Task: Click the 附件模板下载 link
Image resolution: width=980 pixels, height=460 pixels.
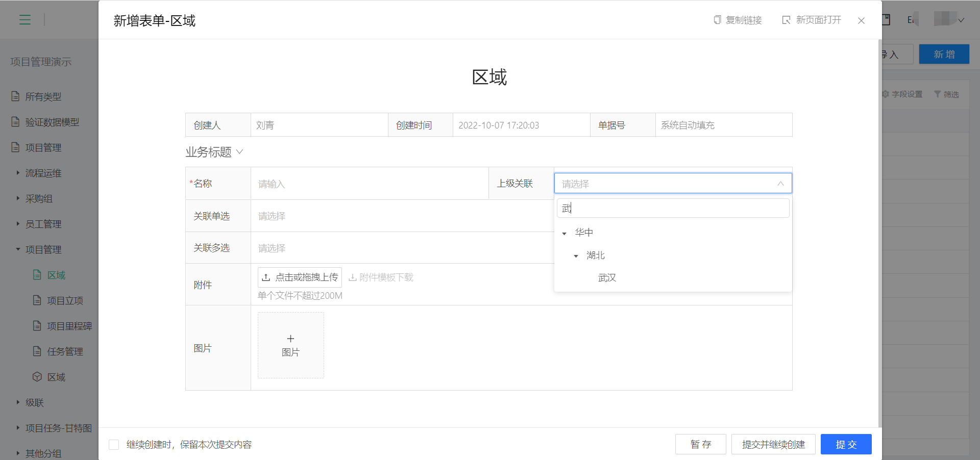Action: click(x=381, y=277)
